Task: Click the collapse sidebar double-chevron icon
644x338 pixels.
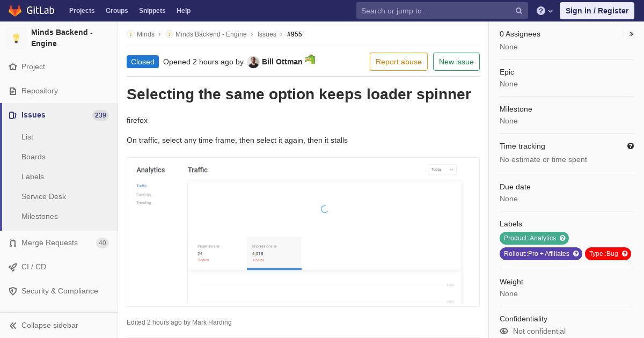Action: tap(13, 325)
